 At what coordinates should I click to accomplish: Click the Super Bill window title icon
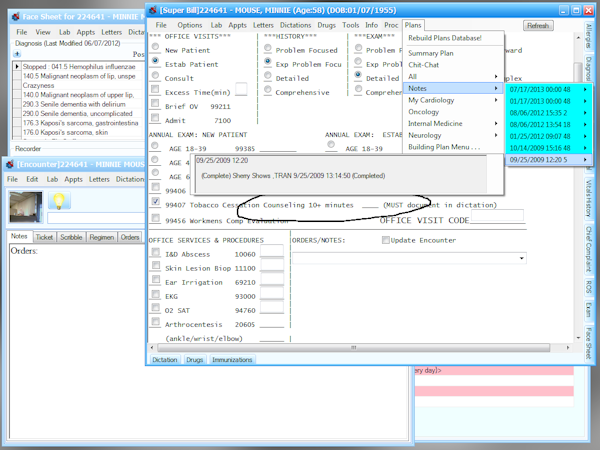pyautogui.click(x=154, y=9)
